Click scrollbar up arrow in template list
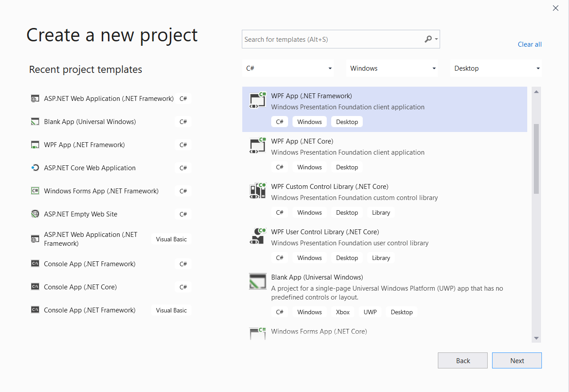The height and width of the screenshot is (392, 569). point(537,92)
